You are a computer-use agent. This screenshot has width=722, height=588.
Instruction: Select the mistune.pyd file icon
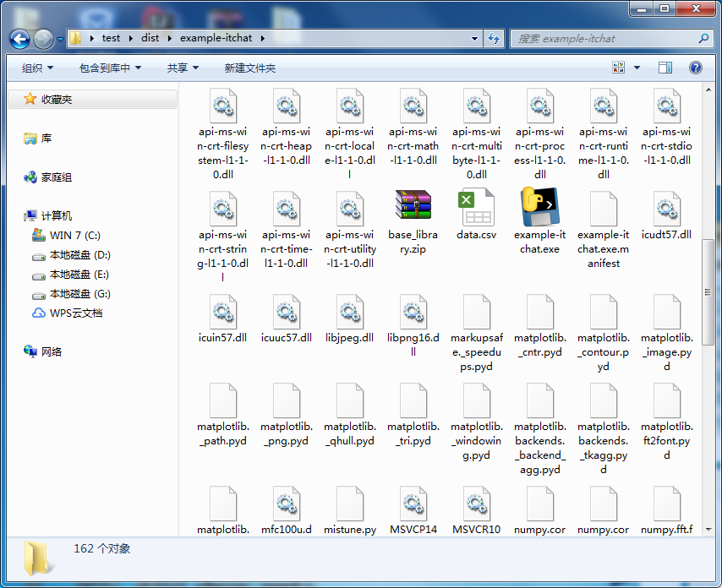pyautogui.click(x=350, y=504)
